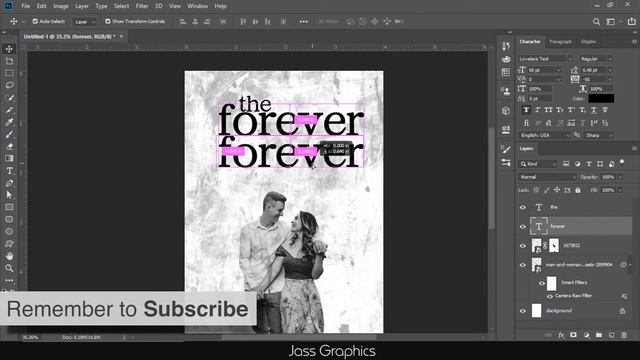This screenshot has width=640, height=360.
Task: Create new adjustment layer icon
Action: coord(586,335)
